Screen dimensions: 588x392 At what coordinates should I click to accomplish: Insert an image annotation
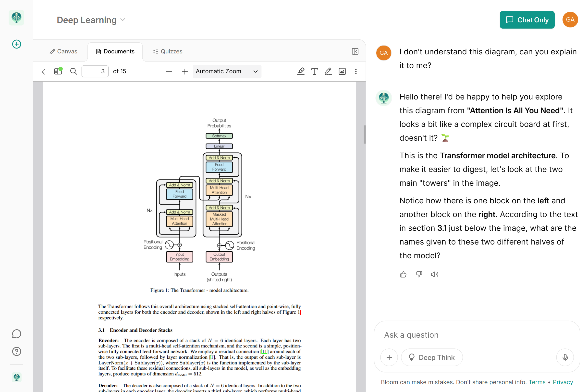tap(342, 71)
